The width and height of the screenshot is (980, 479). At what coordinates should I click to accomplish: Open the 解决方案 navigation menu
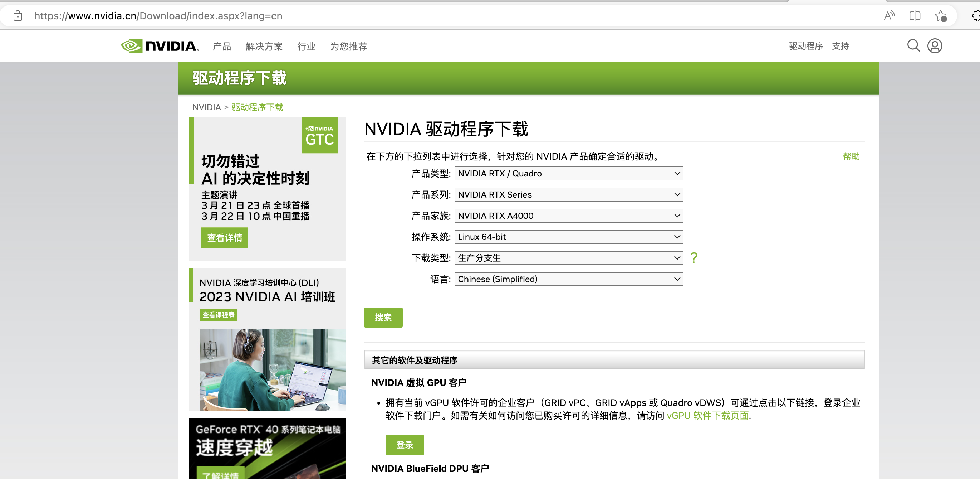pyautogui.click(x=264, y=47)
